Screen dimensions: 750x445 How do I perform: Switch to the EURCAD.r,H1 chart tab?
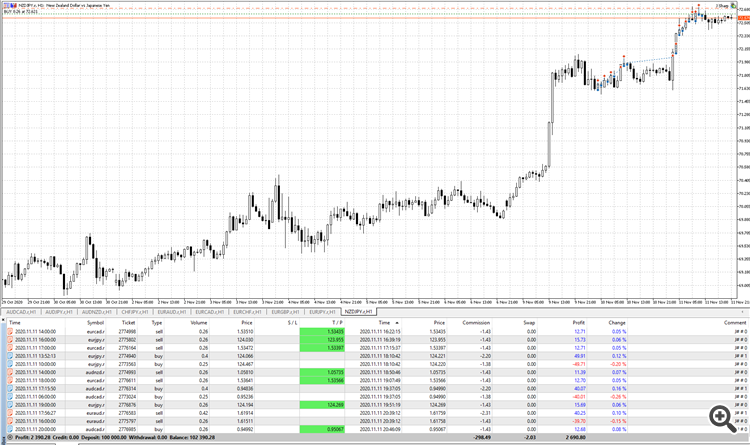point(210,312)
